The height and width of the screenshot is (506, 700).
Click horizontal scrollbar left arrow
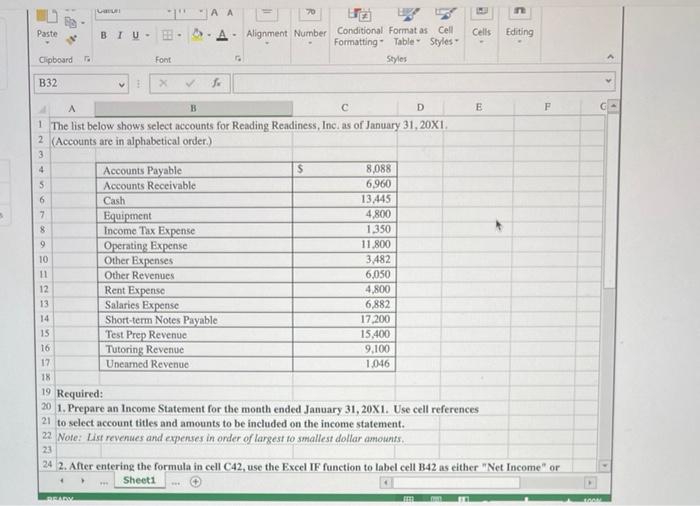click(x=387, y=483)
